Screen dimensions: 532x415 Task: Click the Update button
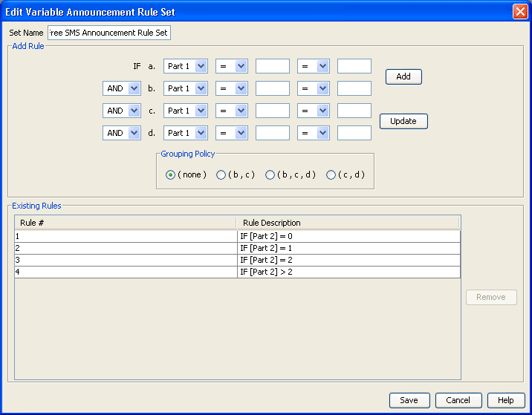[x=403, y=121]
